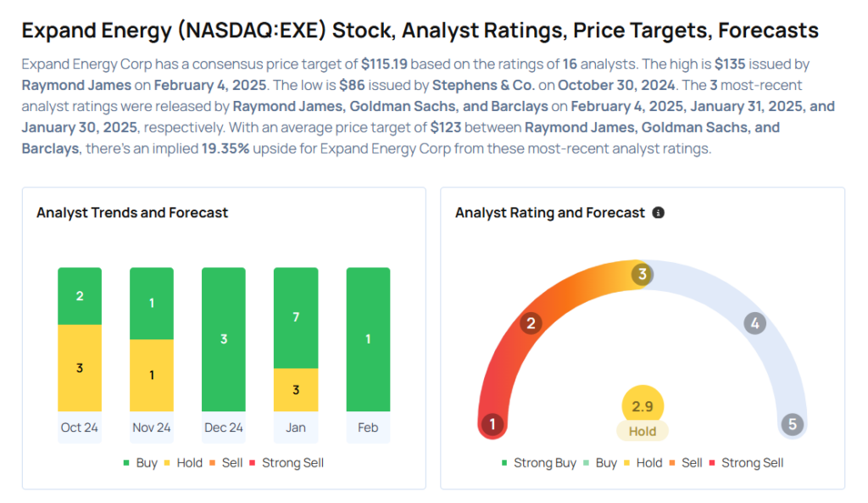868x503 pixels.
Task: Select the Feb axis label
Action: coord(368,428)
